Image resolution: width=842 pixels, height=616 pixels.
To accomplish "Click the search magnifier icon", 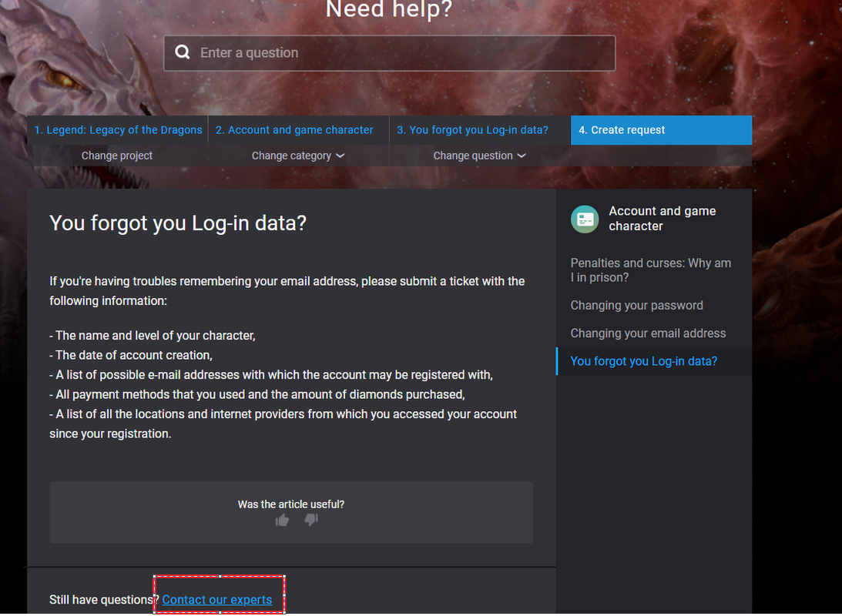I will tap(183, 52).
